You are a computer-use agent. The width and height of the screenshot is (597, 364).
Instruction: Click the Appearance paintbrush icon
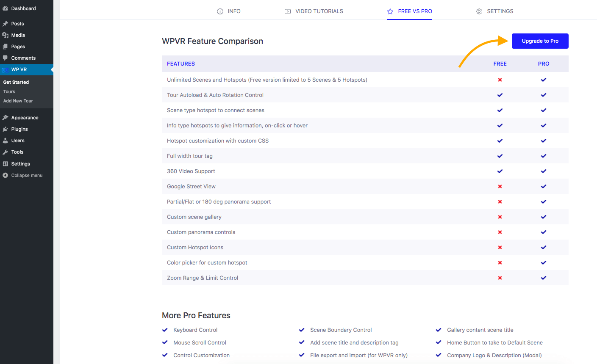coord(6,118)
